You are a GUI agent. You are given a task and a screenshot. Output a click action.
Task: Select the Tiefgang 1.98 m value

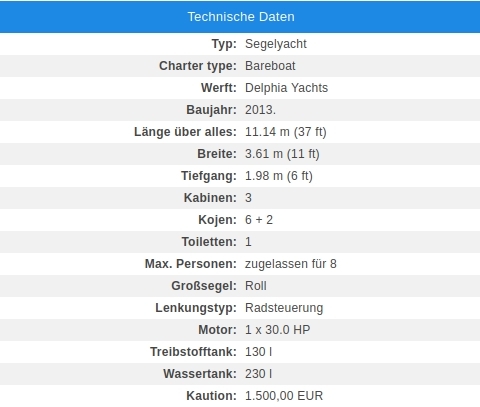[x=279, y=176]
